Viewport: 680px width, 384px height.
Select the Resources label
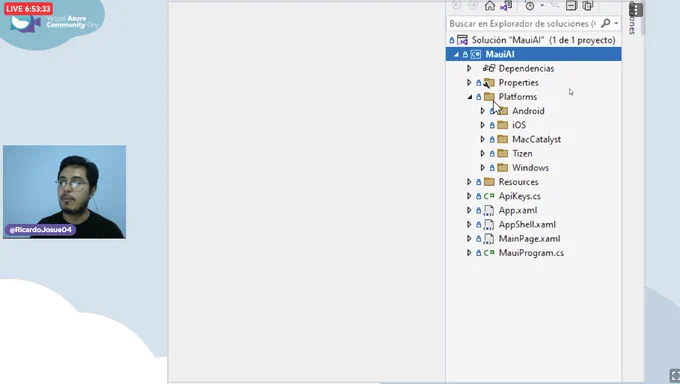click(518, 182)
